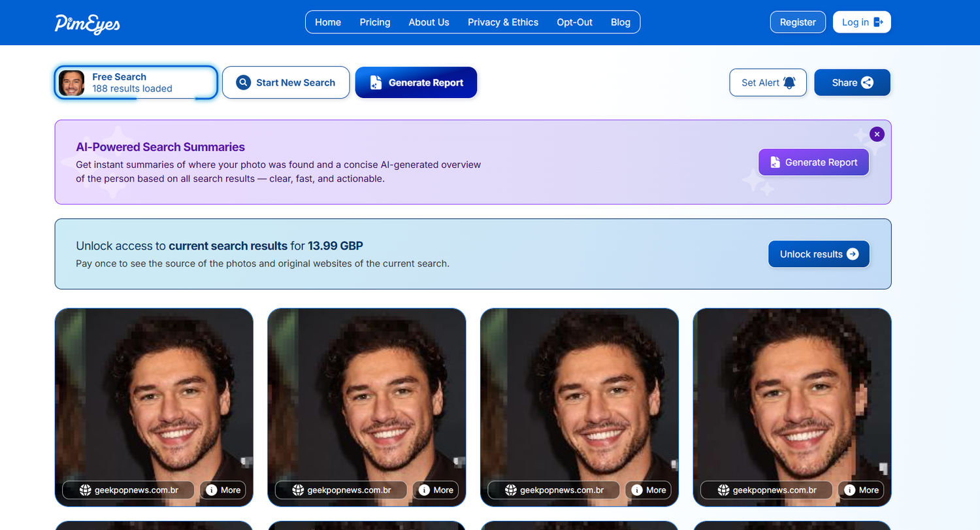
Task: Click geekpopnews.com.br source on first result
Action: click(x=129, y=490)
